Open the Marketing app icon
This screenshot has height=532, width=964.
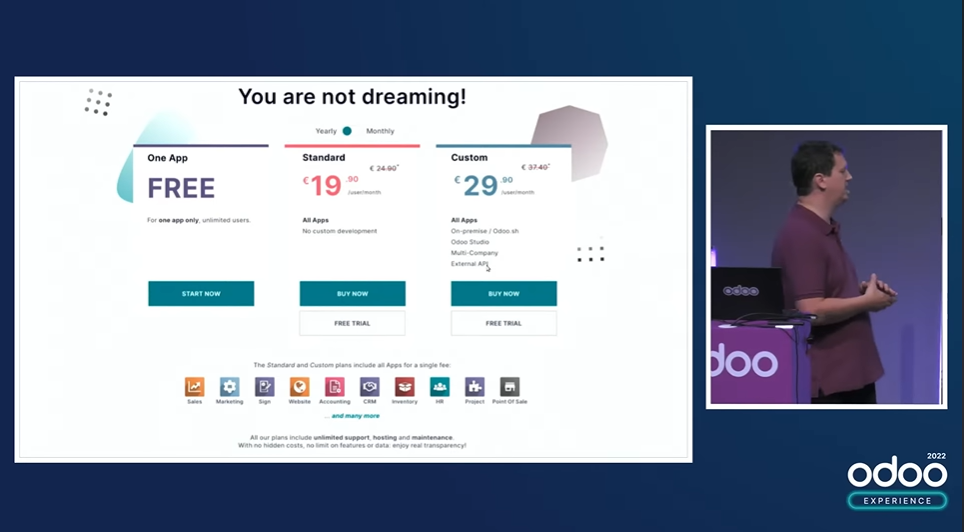click(x=229, y=387)
